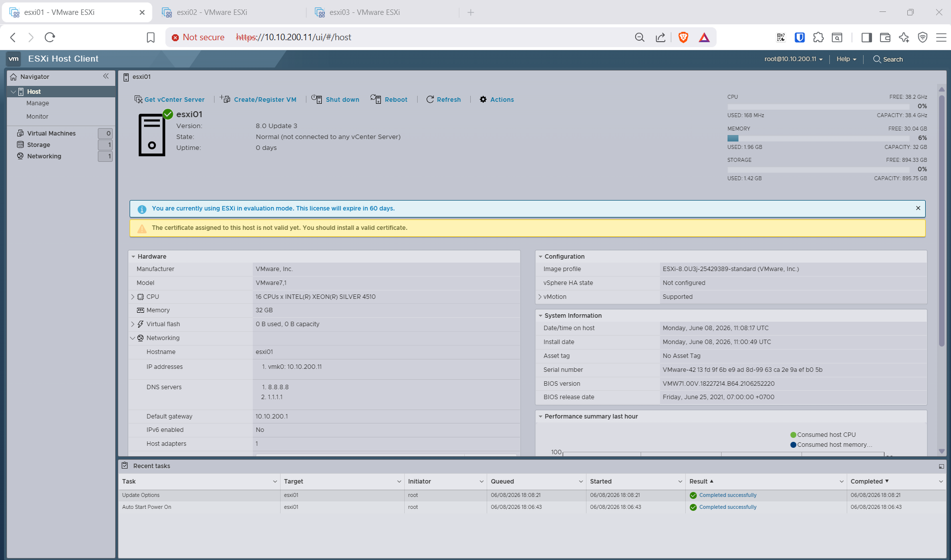
Task: Expand the vMotion row
Action: point(540,297)
